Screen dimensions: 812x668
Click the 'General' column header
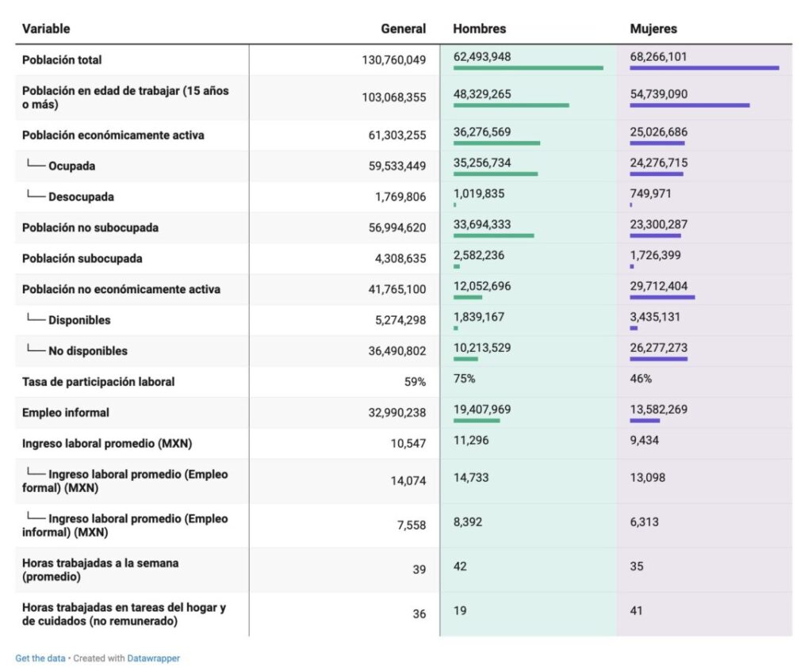(403, 29)
